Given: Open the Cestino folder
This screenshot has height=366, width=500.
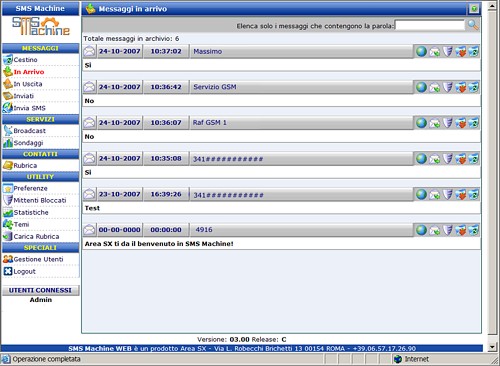Looking at the screenshot, I should 25,60.
